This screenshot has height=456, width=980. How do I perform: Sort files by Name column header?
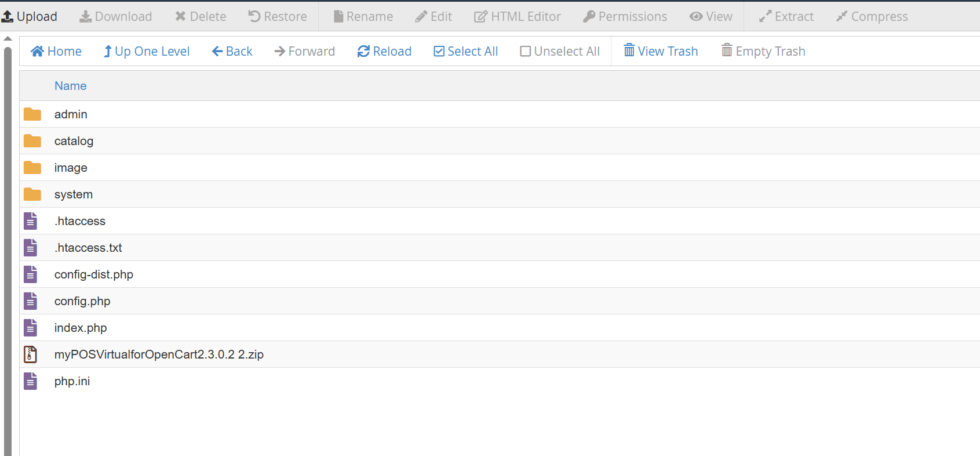[x=70, y=86]
